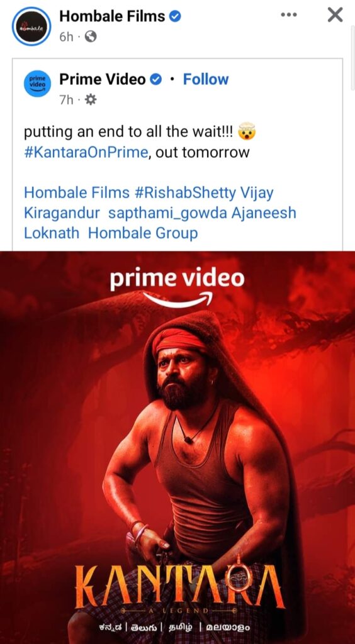
Task: Open Ajaneesh Loknath tagged profile
Action: coord(160,223)
